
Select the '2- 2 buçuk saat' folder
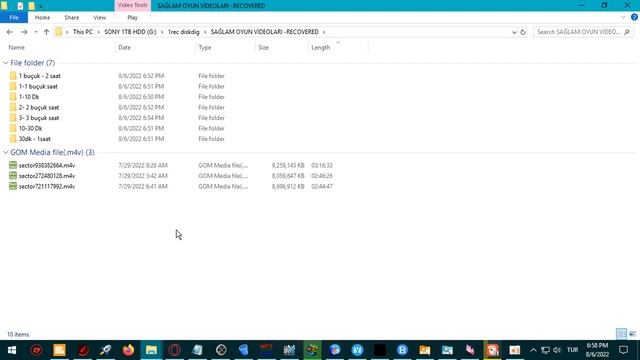coord(39,107)
